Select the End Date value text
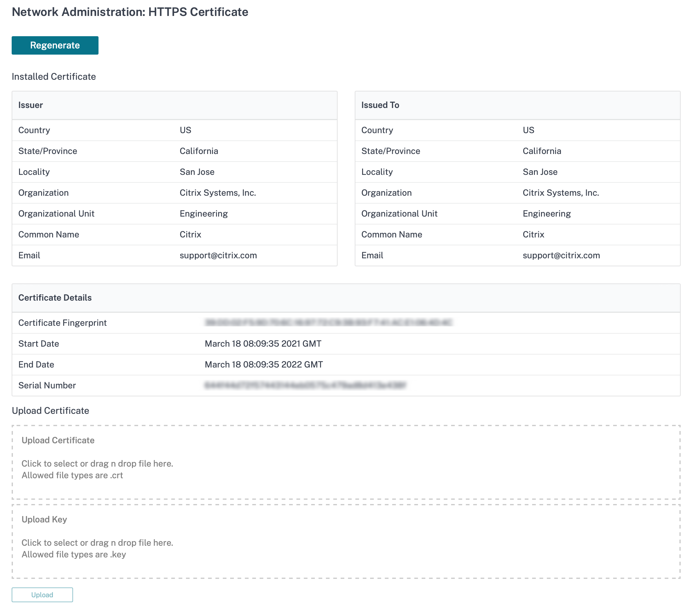Image resolution: width=696 pixels, height=616 pixels. [x=264, y=364]
